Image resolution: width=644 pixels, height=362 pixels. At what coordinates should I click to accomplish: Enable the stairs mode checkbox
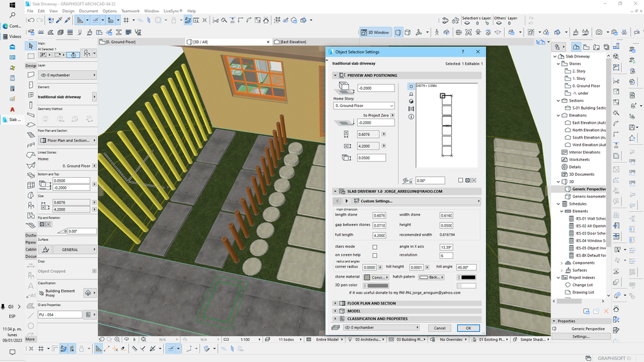[x=375, y=247]
